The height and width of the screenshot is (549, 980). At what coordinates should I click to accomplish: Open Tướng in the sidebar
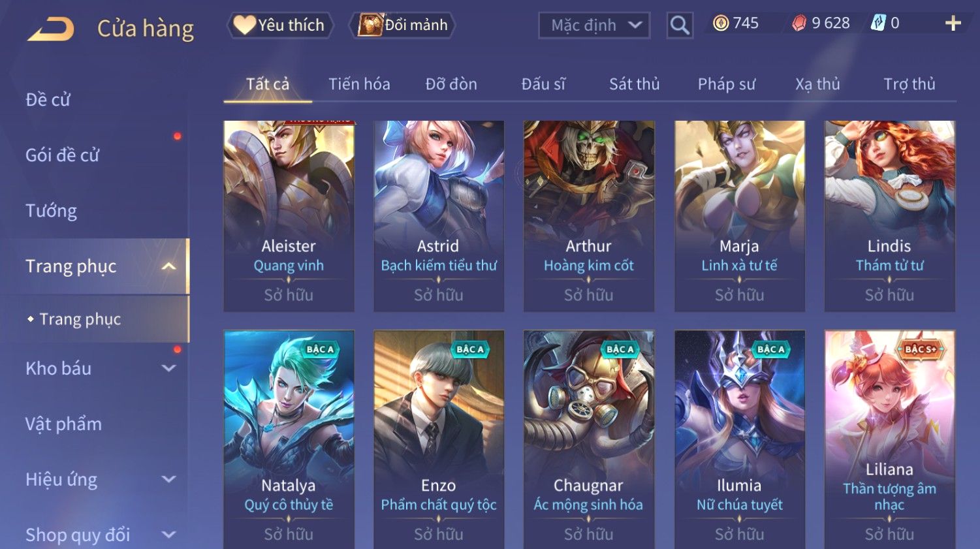coord(51,211)
